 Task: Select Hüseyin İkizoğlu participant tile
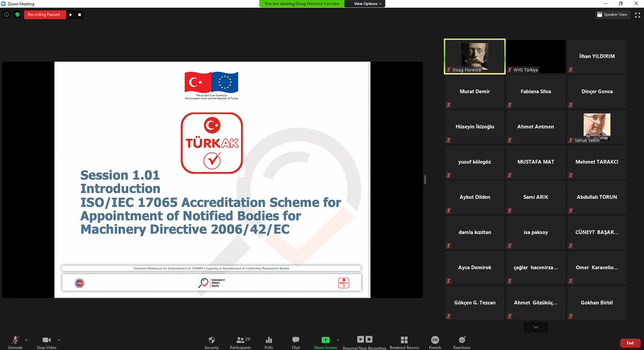[474, 127]
